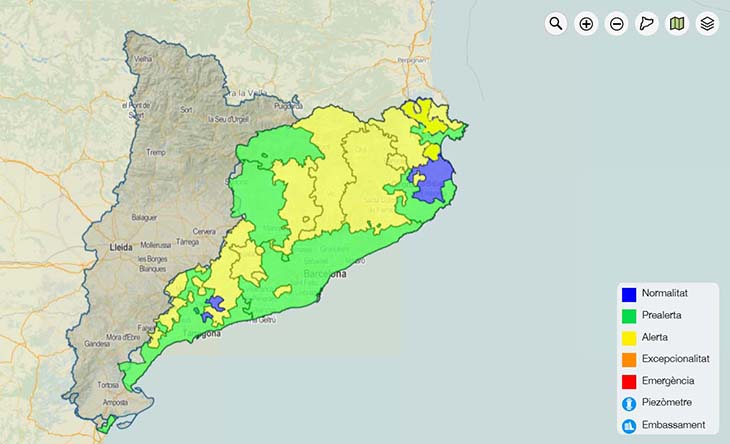
Task: Click the Emergència legend label
Action: pos(667,380)
